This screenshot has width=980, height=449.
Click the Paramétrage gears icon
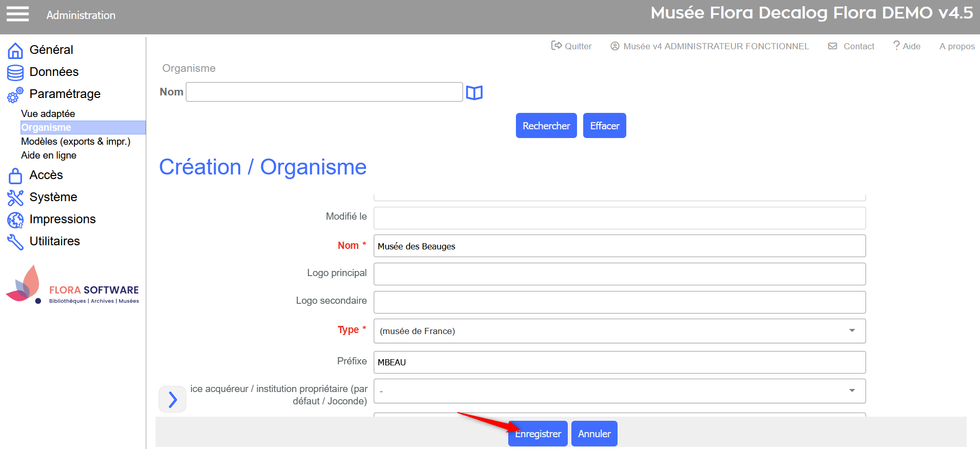[x=15, y=94]
